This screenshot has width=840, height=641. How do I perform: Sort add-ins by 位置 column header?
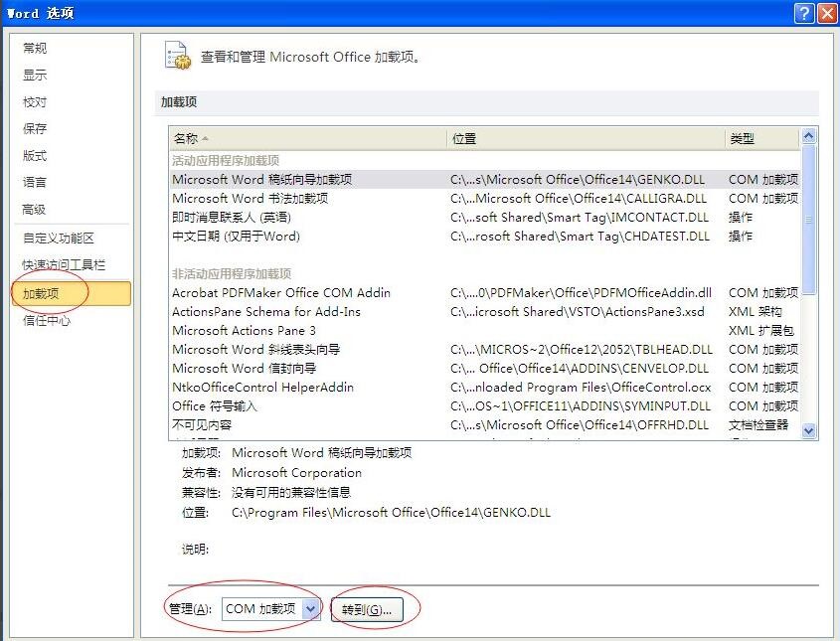coord(586,139)
